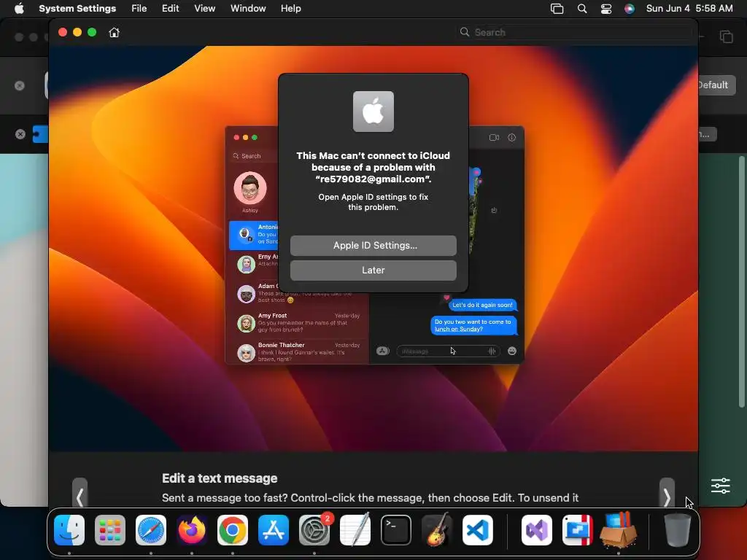Click the background window's vertical scrollbar
Screen dimensions: 747x560
[741, 281]
